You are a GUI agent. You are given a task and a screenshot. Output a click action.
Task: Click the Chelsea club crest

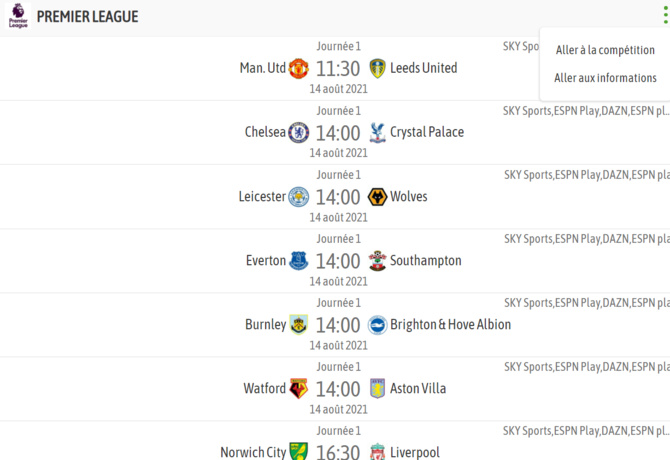(299, 133)
